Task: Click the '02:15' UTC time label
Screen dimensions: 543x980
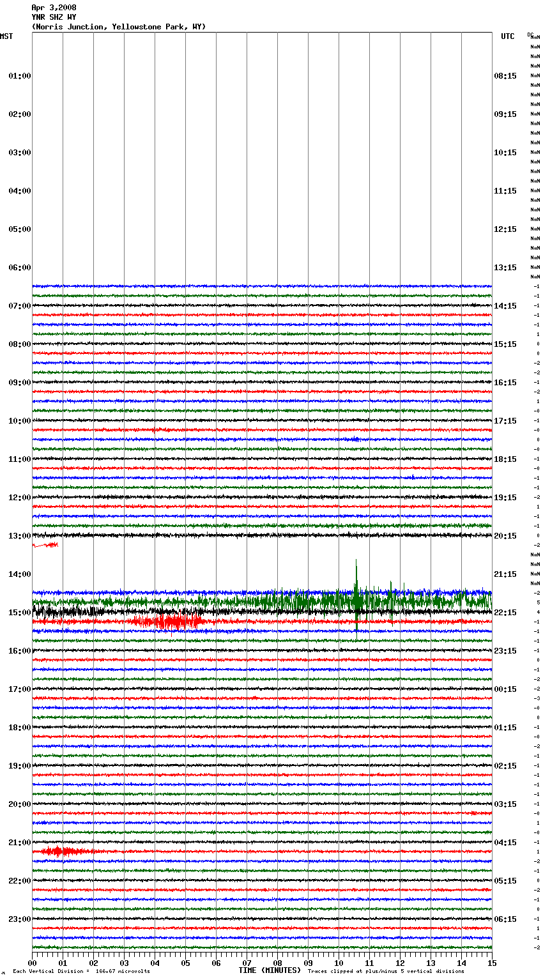Action: [505, 766]
